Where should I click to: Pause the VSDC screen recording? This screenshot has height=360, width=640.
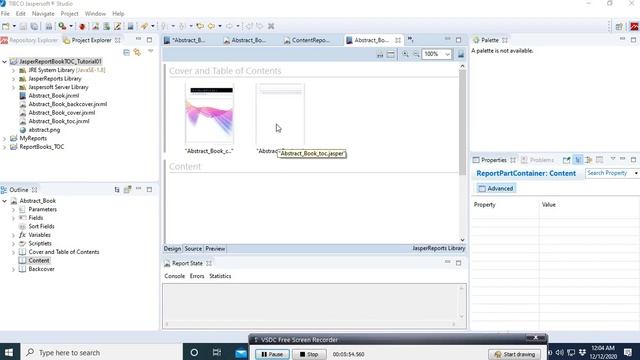click(x=272, y=354)
